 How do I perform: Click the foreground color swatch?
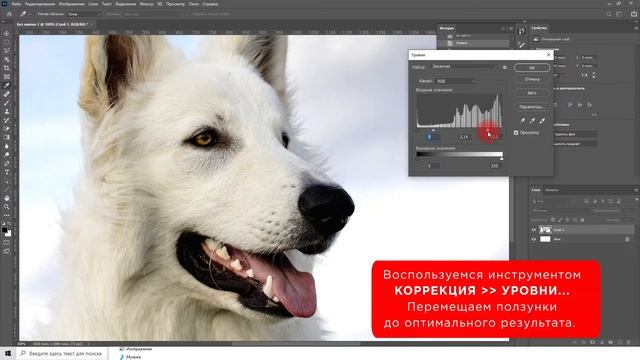[x=5, y=230]
